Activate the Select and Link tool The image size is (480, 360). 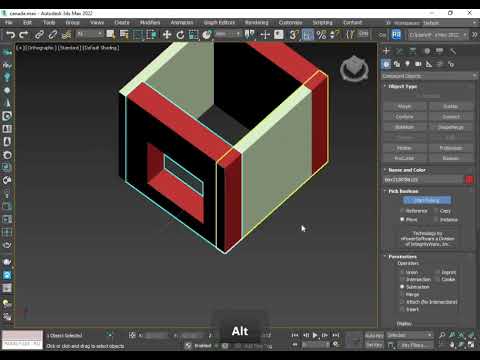(x=39, y=35)
